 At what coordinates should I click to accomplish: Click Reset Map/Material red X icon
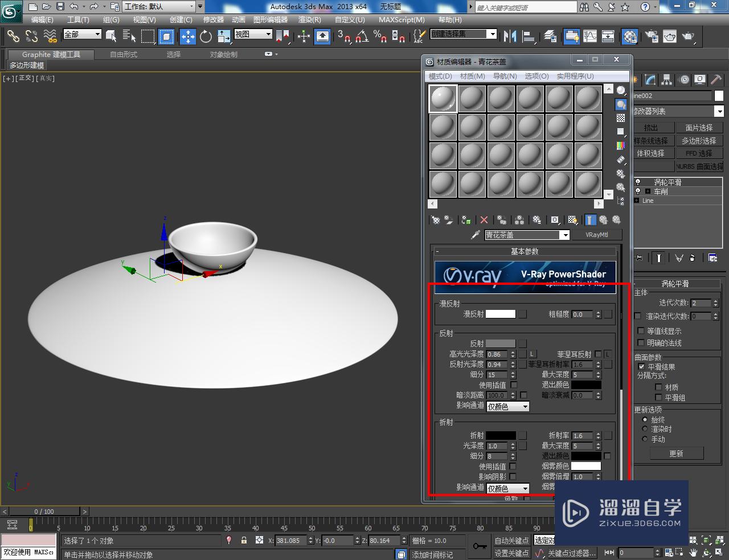click(484, 220)
